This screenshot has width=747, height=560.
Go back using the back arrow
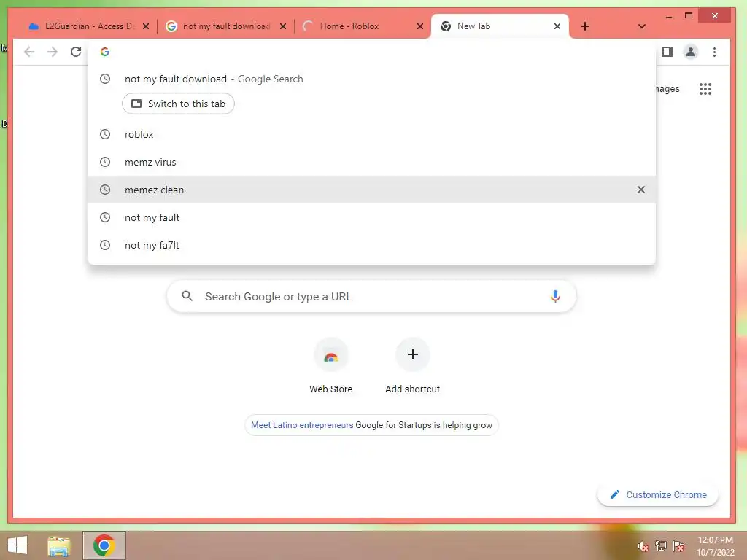[29, 52]
